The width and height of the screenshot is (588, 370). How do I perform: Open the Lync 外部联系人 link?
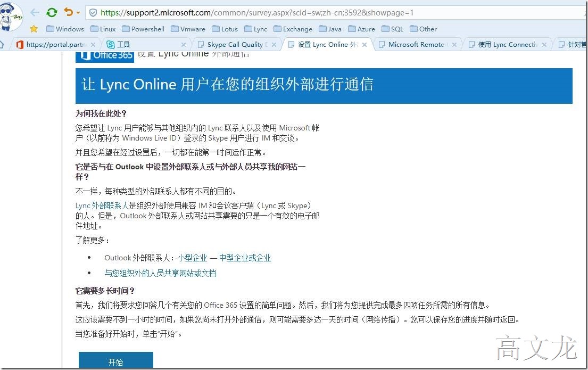click(x=102, y=205)
